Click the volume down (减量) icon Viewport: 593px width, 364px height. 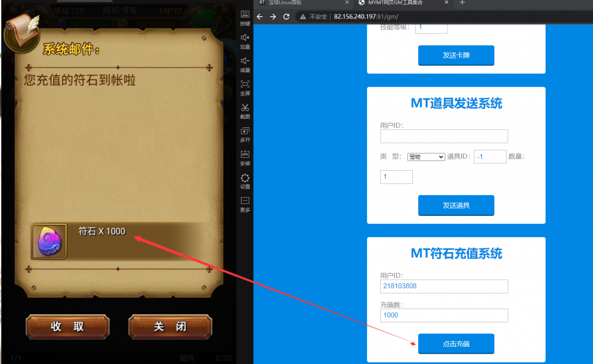(245, 64)
